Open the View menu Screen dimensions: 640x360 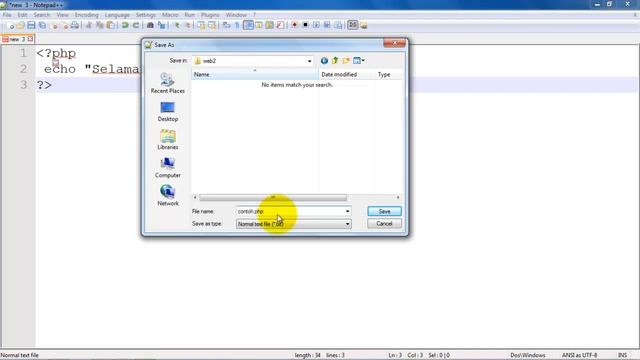[x=62, y=15]
